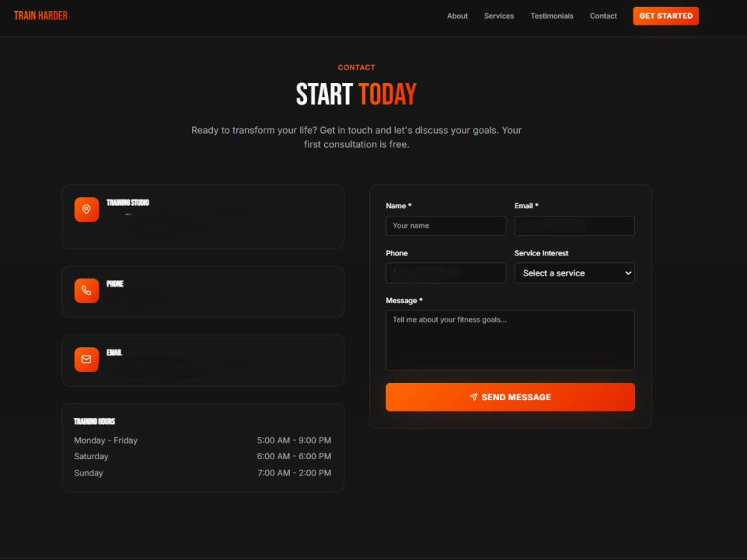The height and width of the screenshot is (560, 747).
Task: Click the Saturday row label
Action: [91, 456]
